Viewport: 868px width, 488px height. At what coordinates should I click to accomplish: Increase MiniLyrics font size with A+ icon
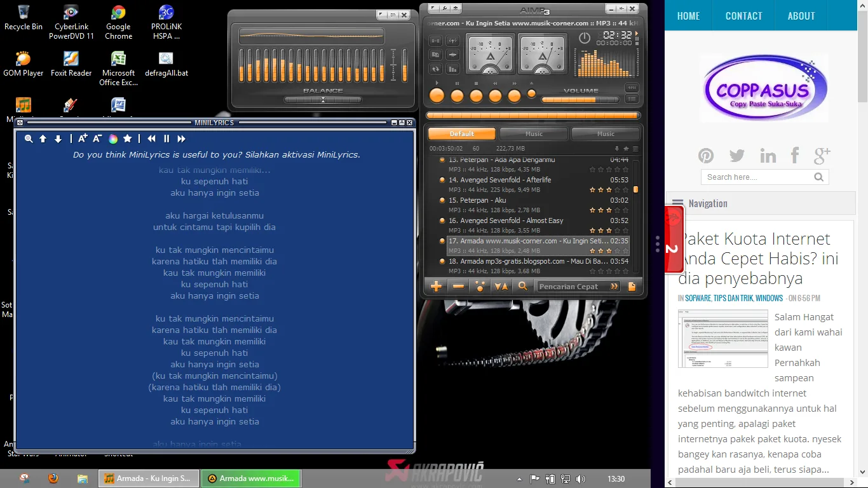(83, 139)
